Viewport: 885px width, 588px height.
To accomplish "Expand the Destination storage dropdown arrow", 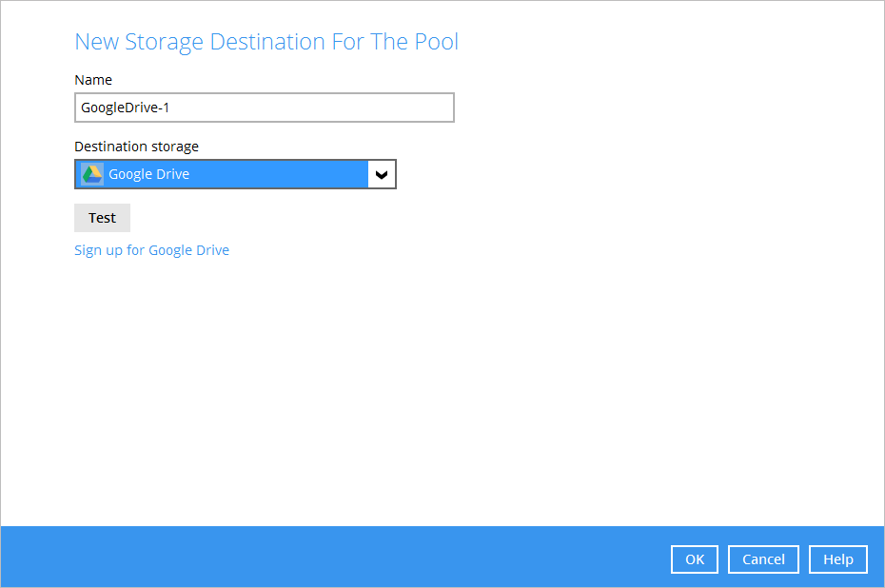I will point(382,174).
